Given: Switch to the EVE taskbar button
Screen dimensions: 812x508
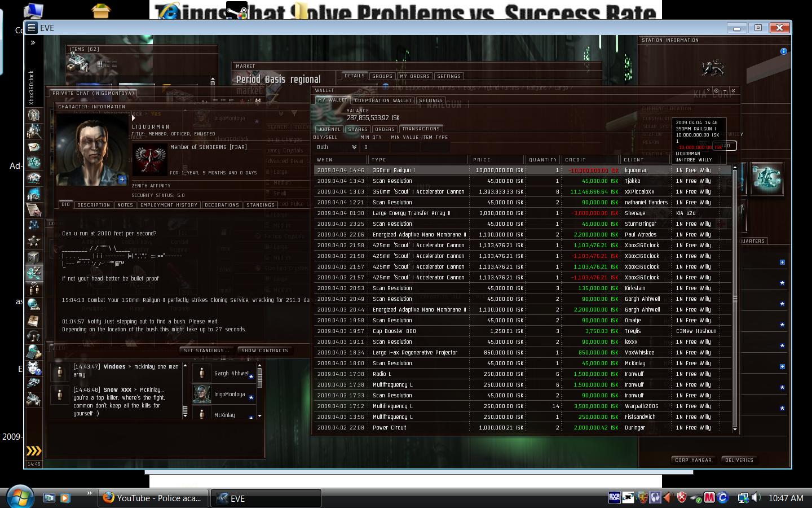Looking at the screenshot, I should (x=266, y=498).
